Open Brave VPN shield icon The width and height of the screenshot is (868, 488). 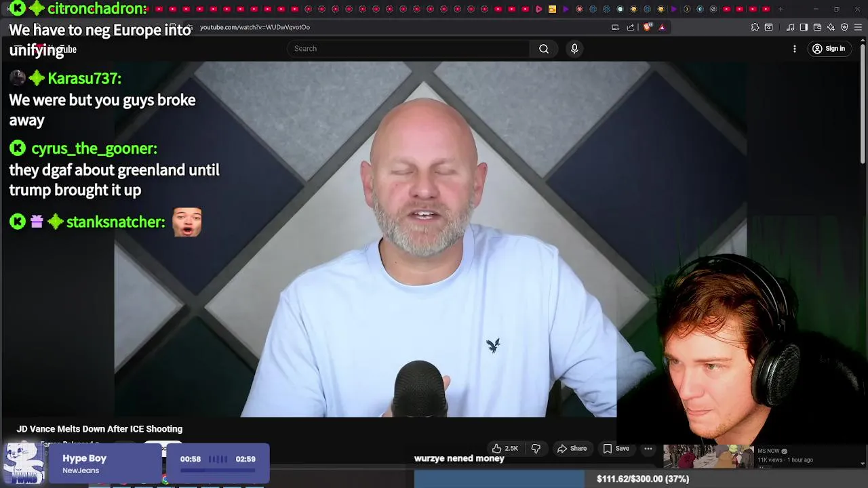pyautogui.click(x=844, y=27)
